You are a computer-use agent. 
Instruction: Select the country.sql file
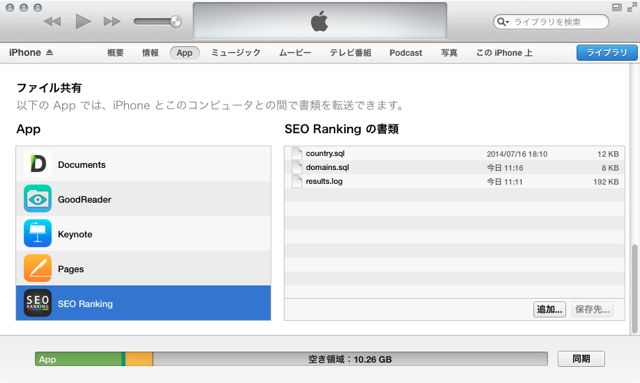click(454, 154)
